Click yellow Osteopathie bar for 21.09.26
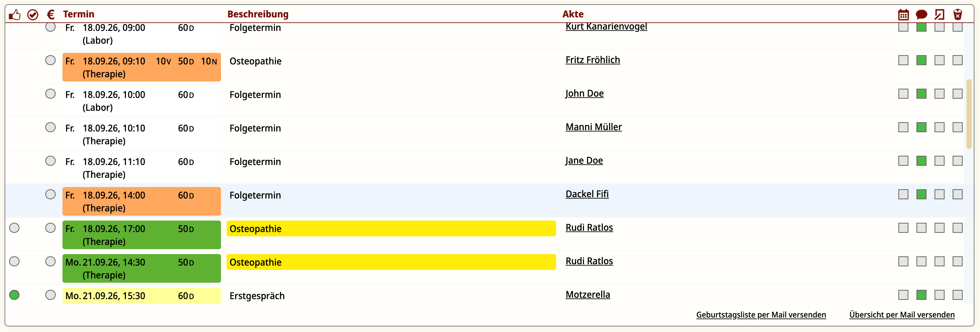This screenshot has width=980, height=332. (x=391, y=262)
